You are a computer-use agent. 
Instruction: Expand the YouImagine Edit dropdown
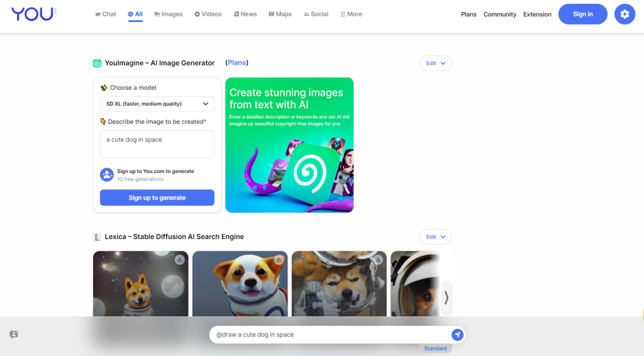(436, 64)
